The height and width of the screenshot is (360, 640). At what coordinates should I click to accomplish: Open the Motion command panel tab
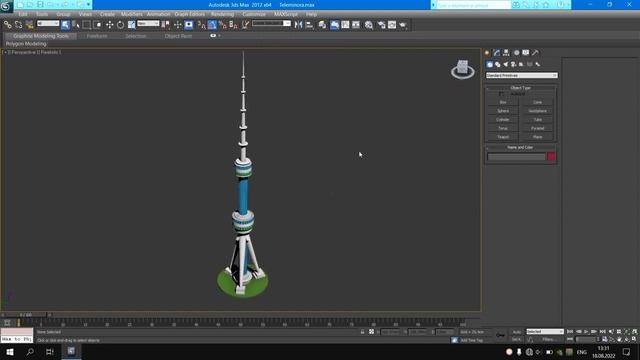click(516, 53)
